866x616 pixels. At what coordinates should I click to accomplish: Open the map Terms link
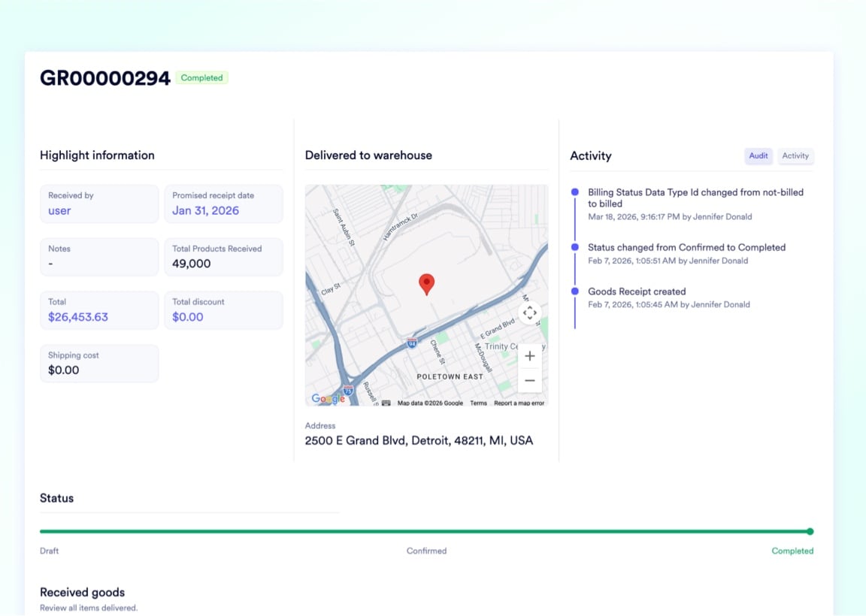[x=478, y=403]
